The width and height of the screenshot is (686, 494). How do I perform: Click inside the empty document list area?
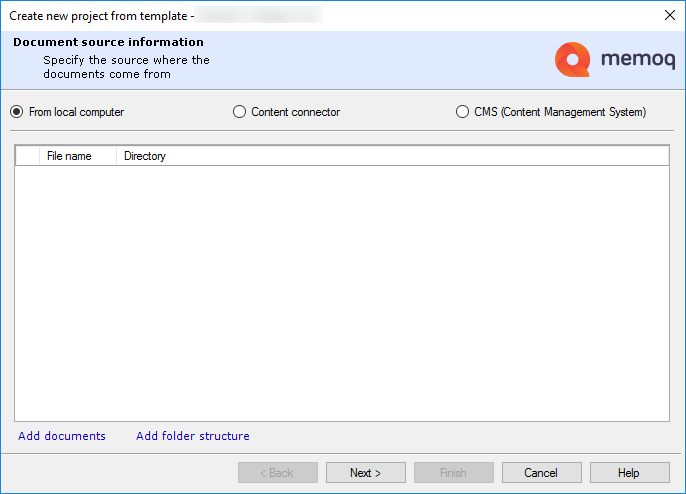coord(341,290)
